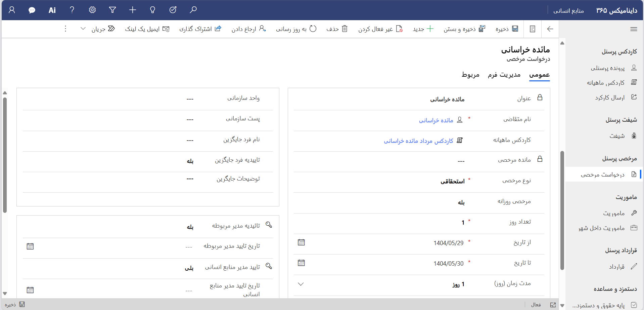Open the settings gear icon
The width and height of the screenshot is (644, 310).
[92, 10]
